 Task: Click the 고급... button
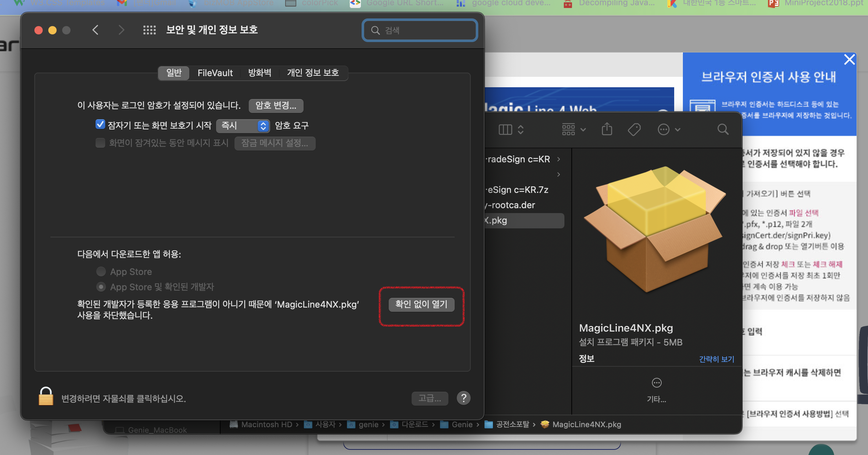pos(430,398)
